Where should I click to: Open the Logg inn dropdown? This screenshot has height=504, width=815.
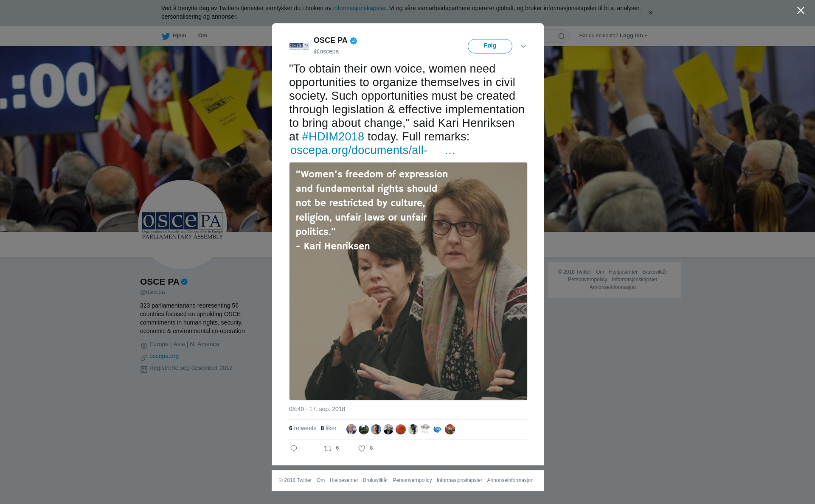point(633,36)
